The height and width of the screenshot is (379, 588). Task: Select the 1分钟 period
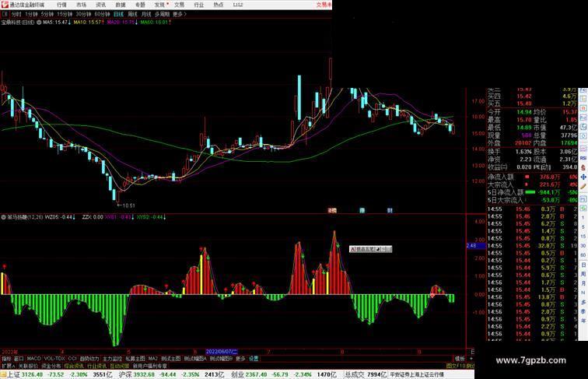coord(31,14)
